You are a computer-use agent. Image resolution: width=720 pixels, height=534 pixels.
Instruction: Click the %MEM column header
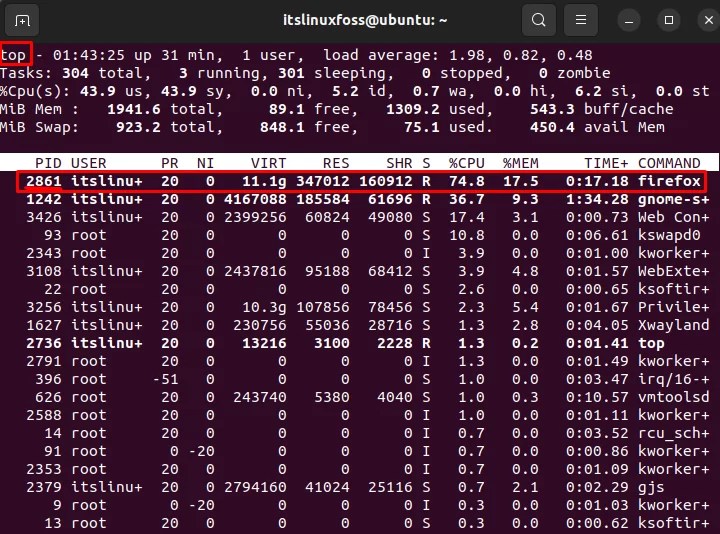(x=520, y=163)
